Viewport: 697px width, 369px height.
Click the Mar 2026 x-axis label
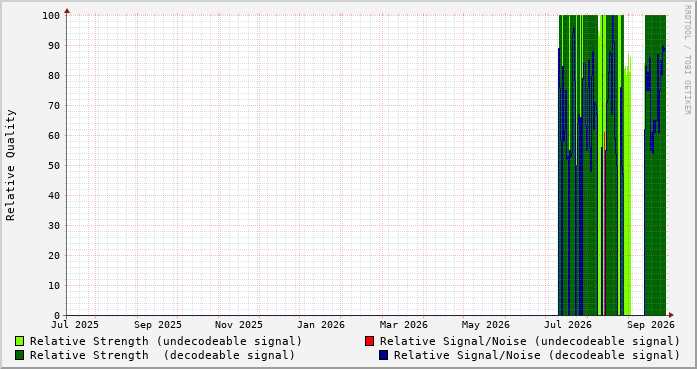(403, 325)
